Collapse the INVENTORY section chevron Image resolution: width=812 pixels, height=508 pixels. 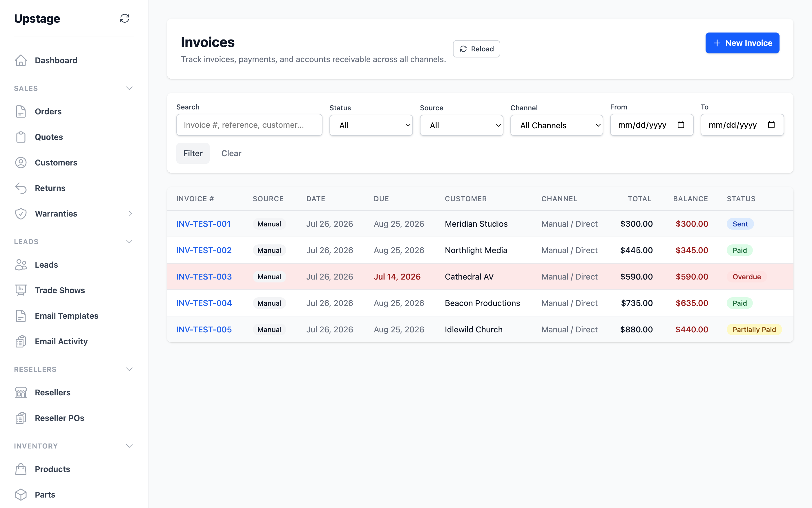129,446
